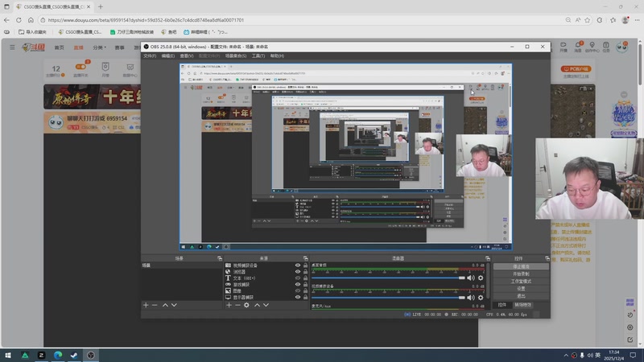
Task: Pop out the 场景 Scenes dock
Action: [220, 258]
